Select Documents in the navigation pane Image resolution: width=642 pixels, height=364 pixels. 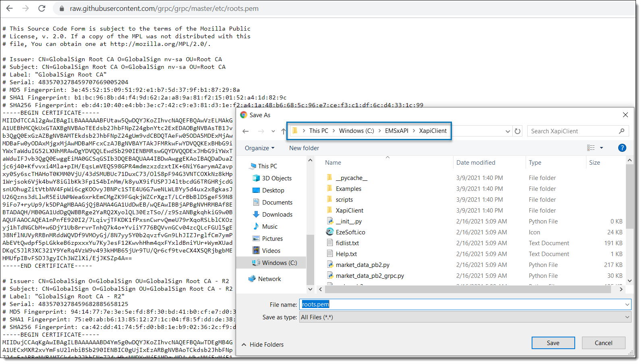click(x=277, y=203)
